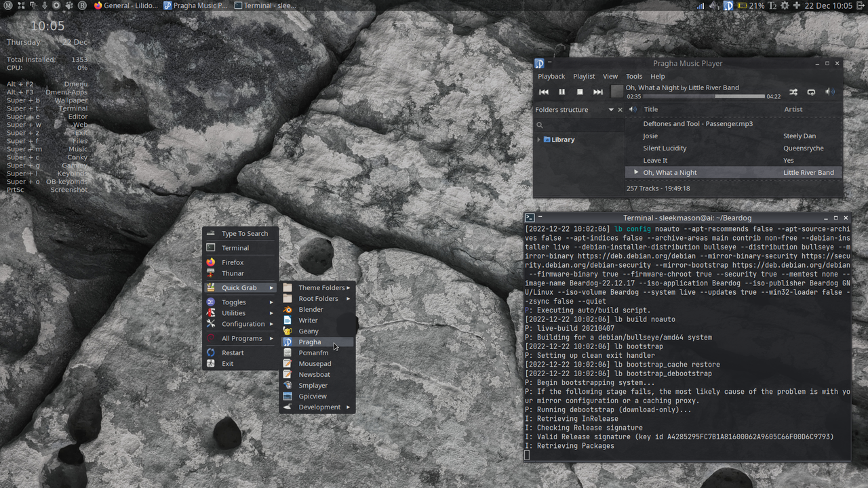This screenshot has width=868, height=488.
Task: Launch Pragha from Quick Grab
Action: coord(317,342)
